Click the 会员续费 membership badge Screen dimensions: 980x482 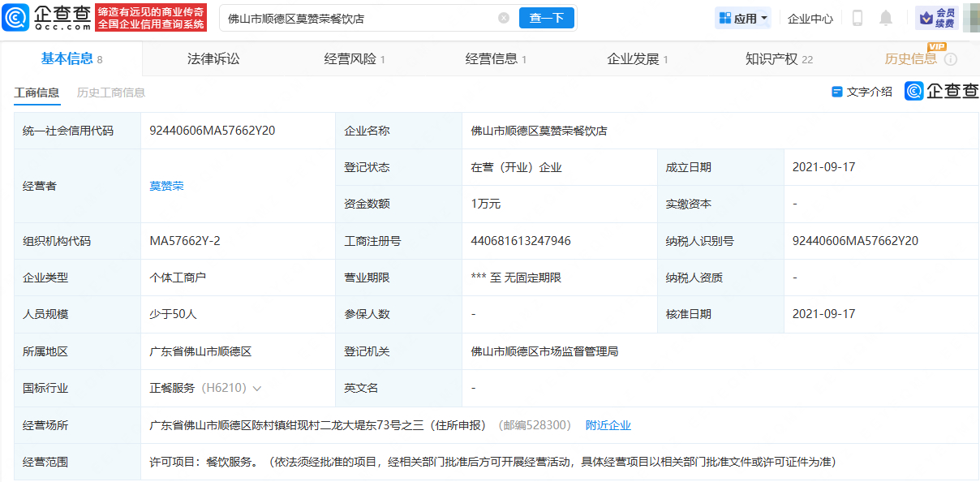(937, 18)
